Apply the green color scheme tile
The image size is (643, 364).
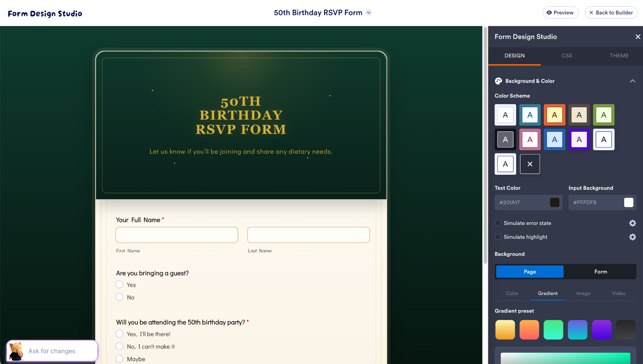coord(603,115)
